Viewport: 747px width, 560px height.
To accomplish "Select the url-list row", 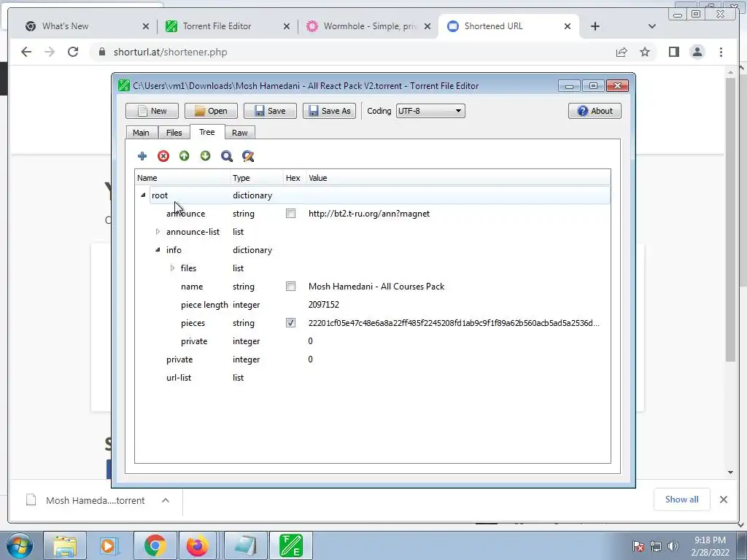I will pyautogui.click(x=372, y=378).
